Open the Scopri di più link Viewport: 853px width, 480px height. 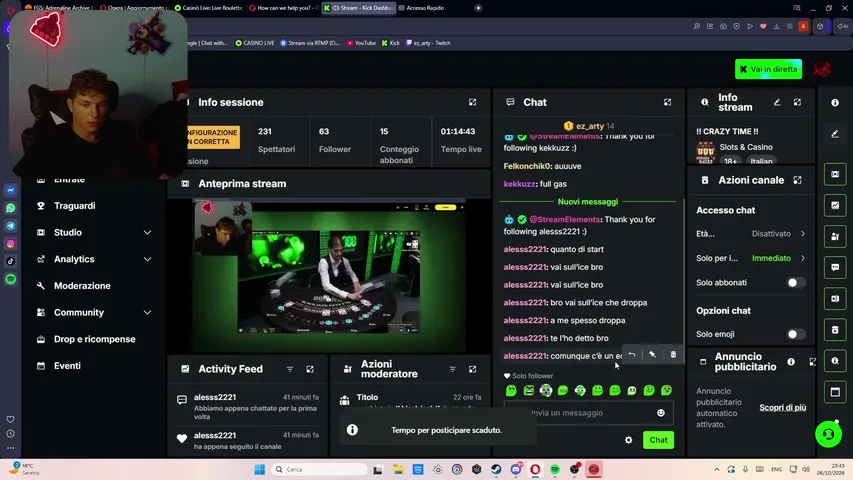(x=782, y=408)
